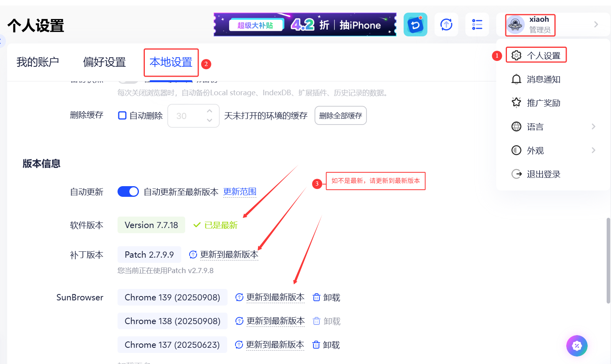Click the 删除全部缓存 button
Image resolution: width=611 pixels, height=364 pixels.
(340, 115)
